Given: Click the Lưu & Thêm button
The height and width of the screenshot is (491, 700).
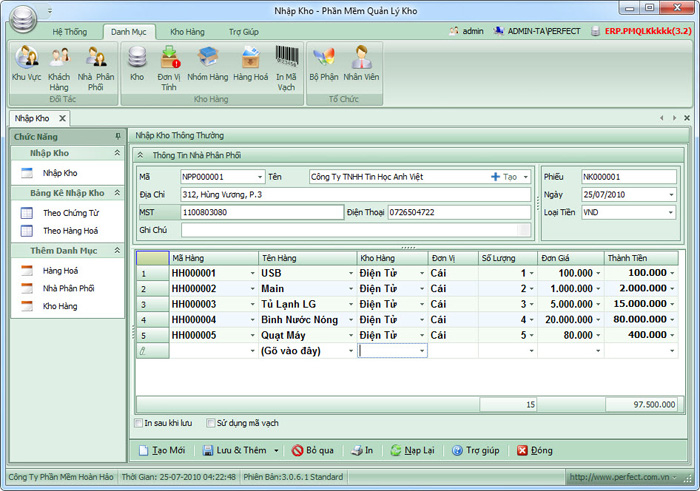Looking at the screenshot, I should tap(238, 451).
